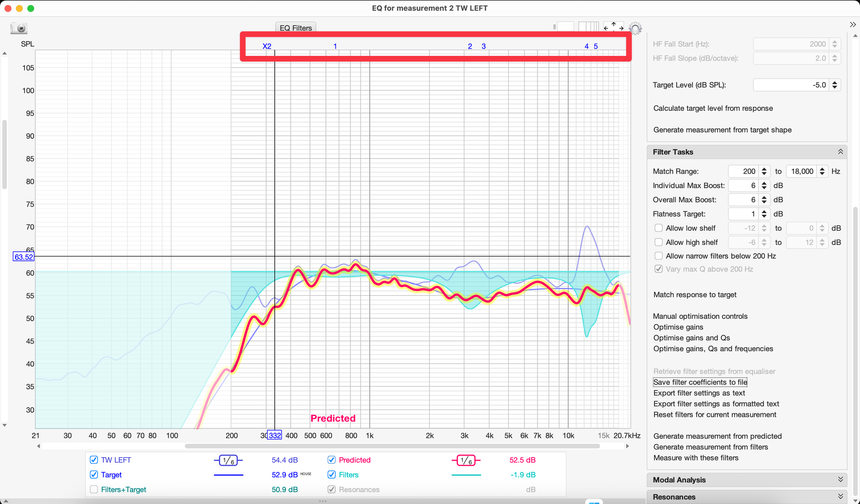
Task: Collapse the Filter Tasks section
Action: (840, 152)
